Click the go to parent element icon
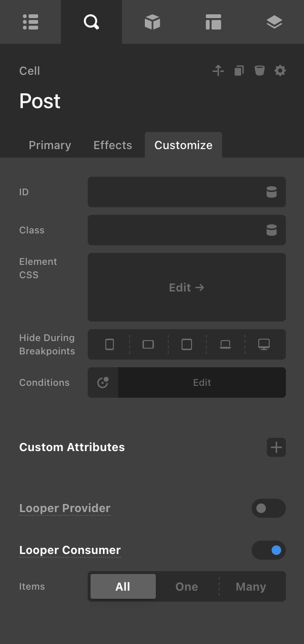The height and width of the screenshot is (644, 304). click(218, 71)
